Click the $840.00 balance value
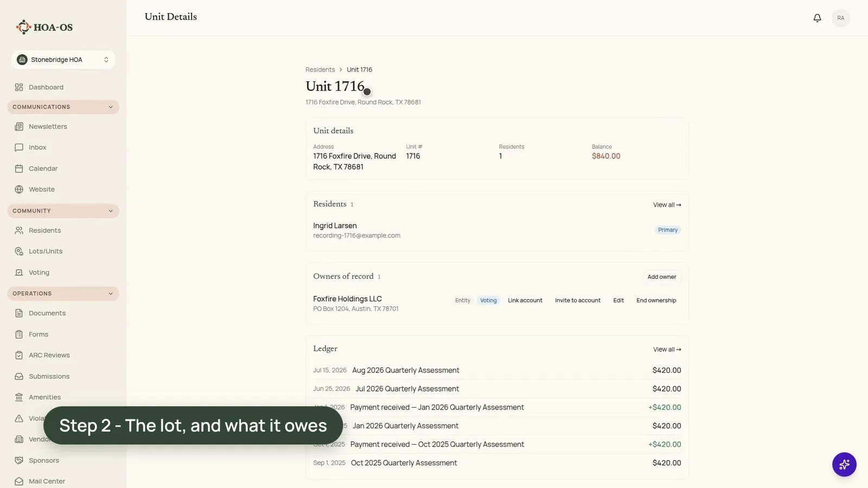This screenshot has height=488, width=868. 606,156
